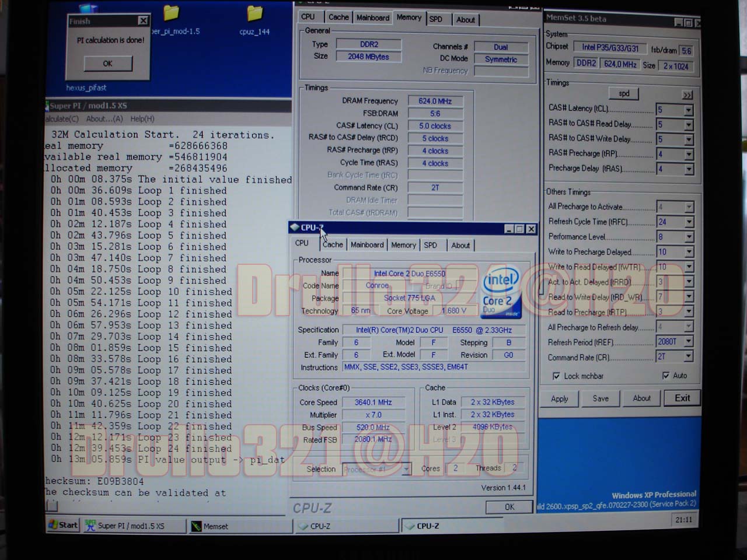Open the CAS# Latency dropdown in MemSet
This screenshot has height=560, width=747.
[x=689, y=110]
